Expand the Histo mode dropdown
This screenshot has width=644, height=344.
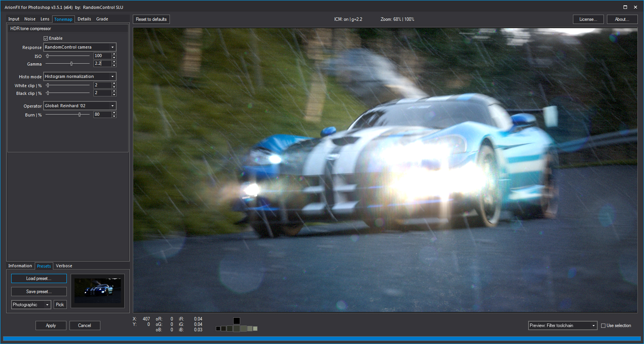point(80,76)
